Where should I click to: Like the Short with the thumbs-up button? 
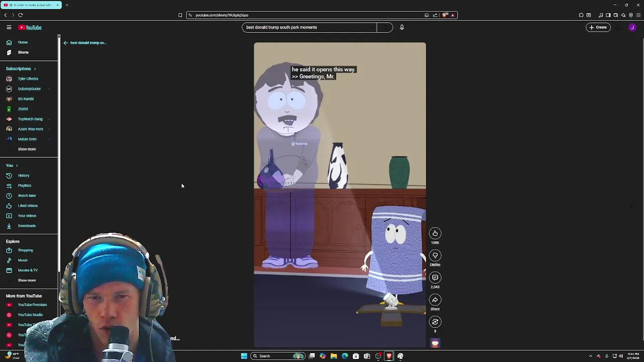click(x=435, y=233)
